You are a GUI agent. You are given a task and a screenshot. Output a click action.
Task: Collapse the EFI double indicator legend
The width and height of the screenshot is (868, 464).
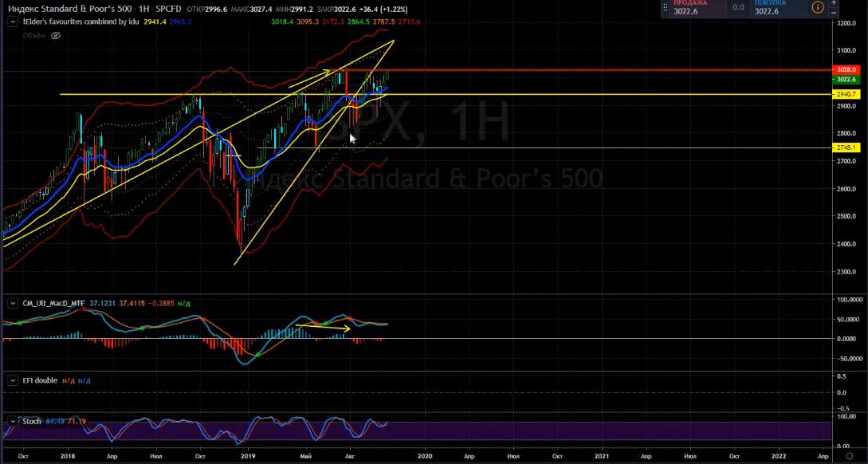coord(13,381)
